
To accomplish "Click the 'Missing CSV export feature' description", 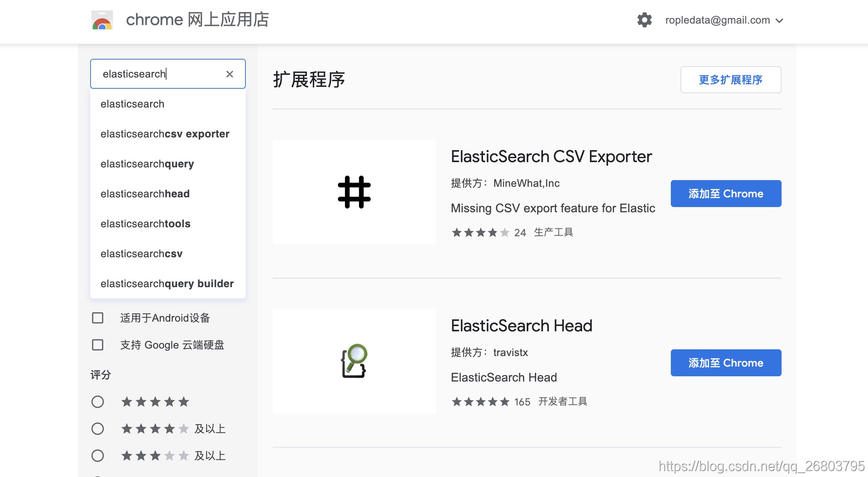I will pyautogui.click(x=553, y=208).
